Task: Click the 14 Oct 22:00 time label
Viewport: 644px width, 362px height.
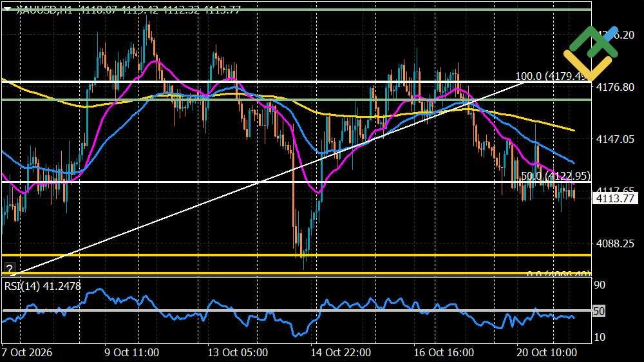Action: (341, 352)
